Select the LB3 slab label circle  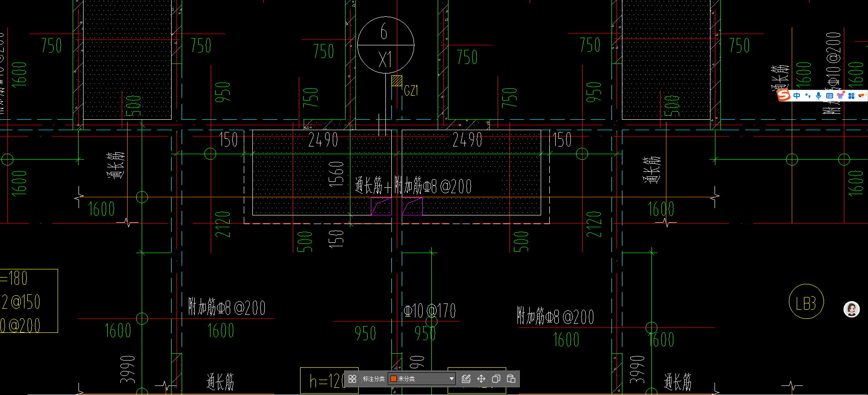point(806,302)
